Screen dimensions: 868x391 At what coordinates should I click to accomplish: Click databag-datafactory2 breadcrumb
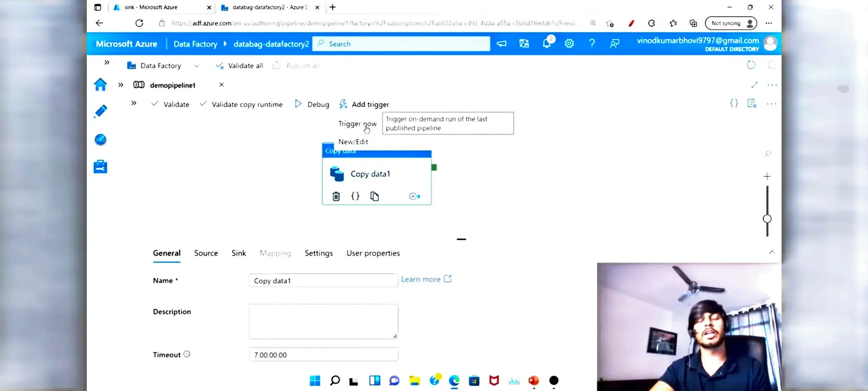pyautogui.click(x=271, y=44)
